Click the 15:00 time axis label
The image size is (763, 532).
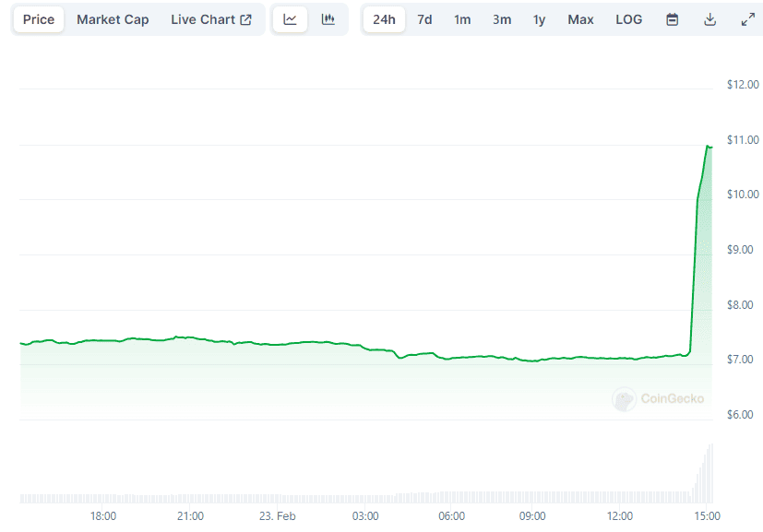pyautogui.click(x=707, y=516)
